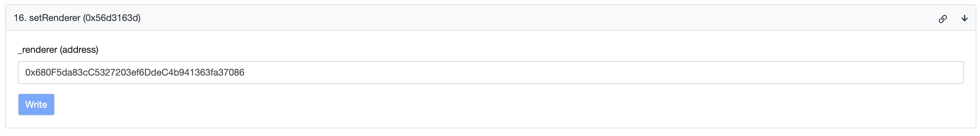
Task: Place cursor at end of address value
Action: click(244, 72)
